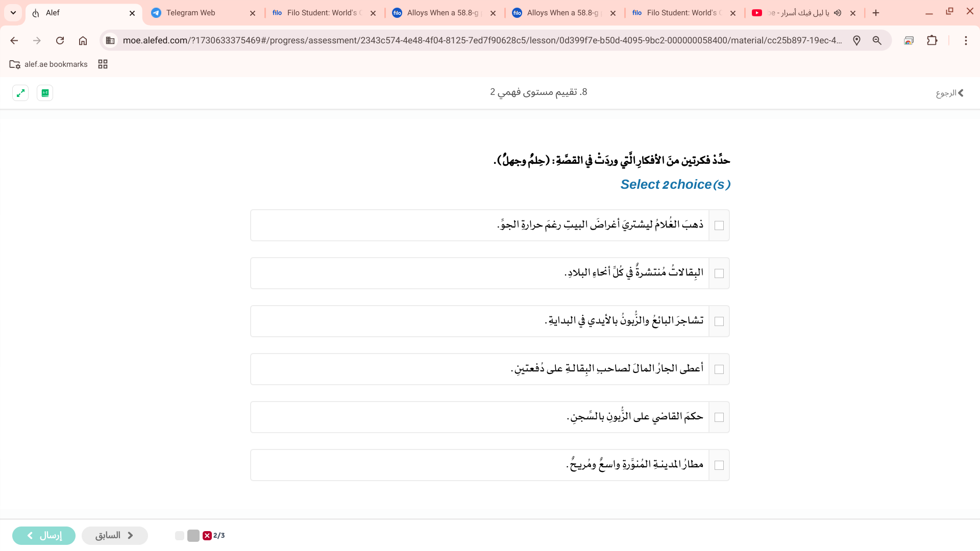Click the browser home icon
Viewport: 980px width, 551px height.
[x=83, y=40]
